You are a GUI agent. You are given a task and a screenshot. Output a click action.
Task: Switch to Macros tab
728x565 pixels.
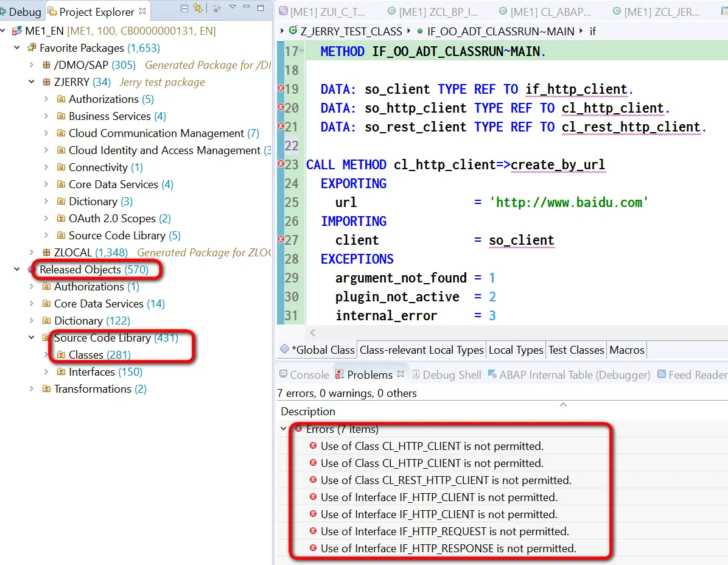[627, 350]
